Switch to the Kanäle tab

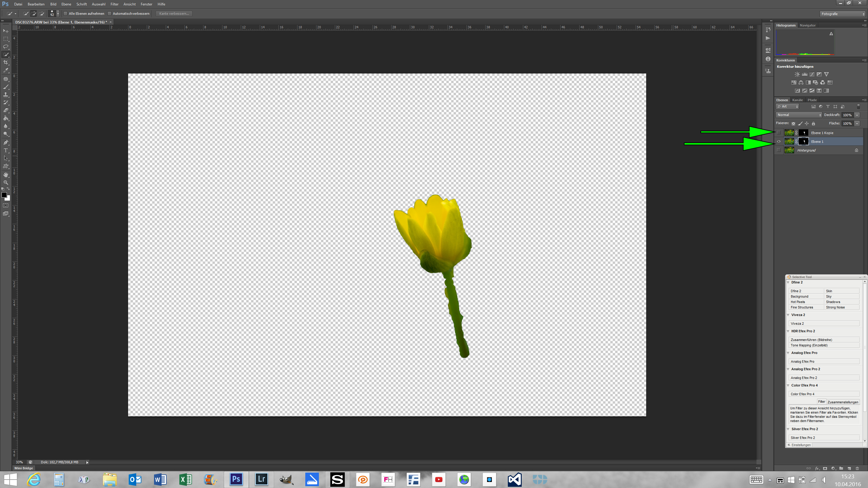797,100
